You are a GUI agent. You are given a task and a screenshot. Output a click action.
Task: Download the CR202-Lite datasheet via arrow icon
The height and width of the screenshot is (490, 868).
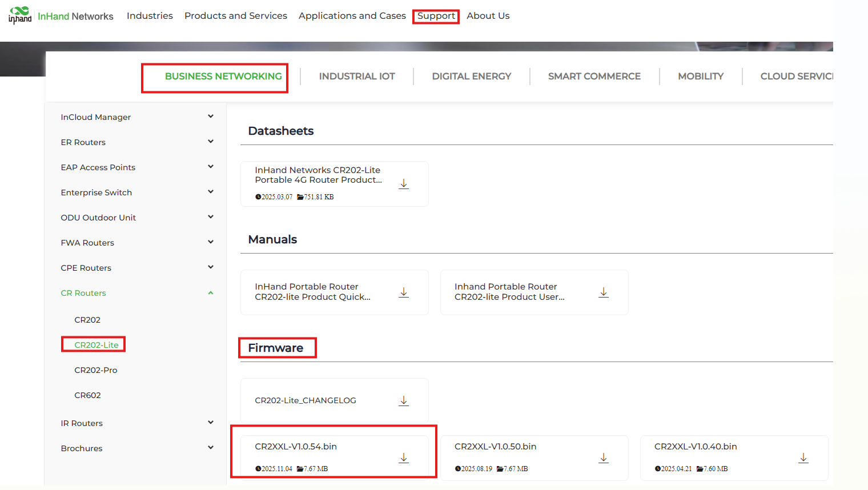coord(404,184)
